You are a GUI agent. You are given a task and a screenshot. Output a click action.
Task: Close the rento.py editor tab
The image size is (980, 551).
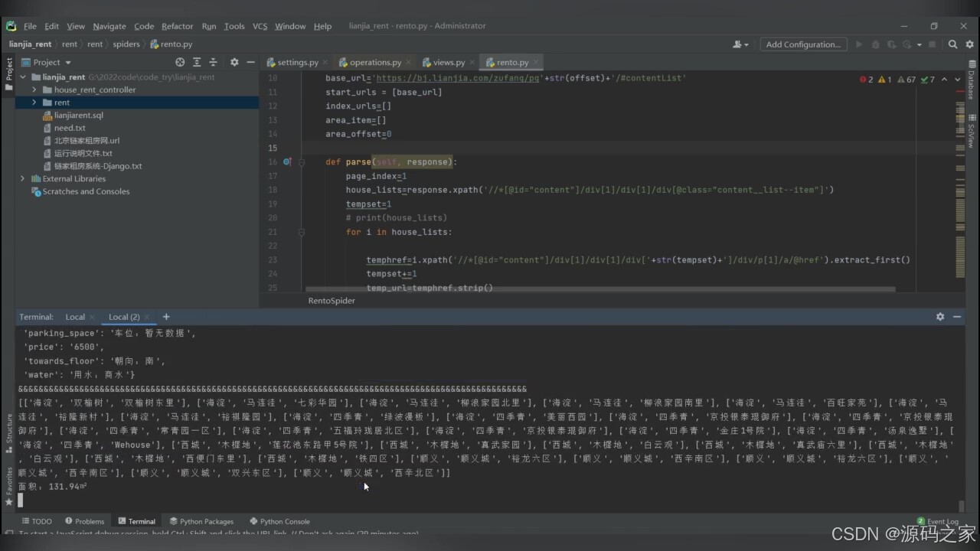536,63
